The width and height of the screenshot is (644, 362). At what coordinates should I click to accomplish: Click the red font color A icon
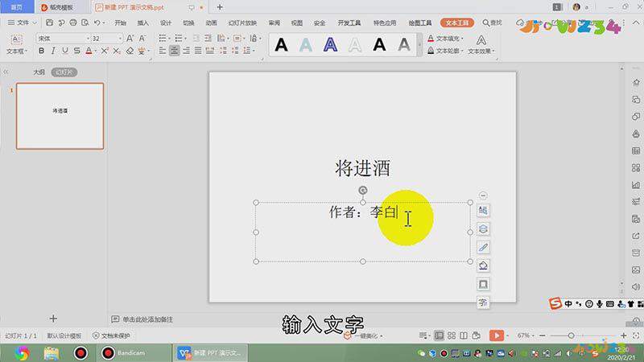pyautogui.click(x=89, y=51)
